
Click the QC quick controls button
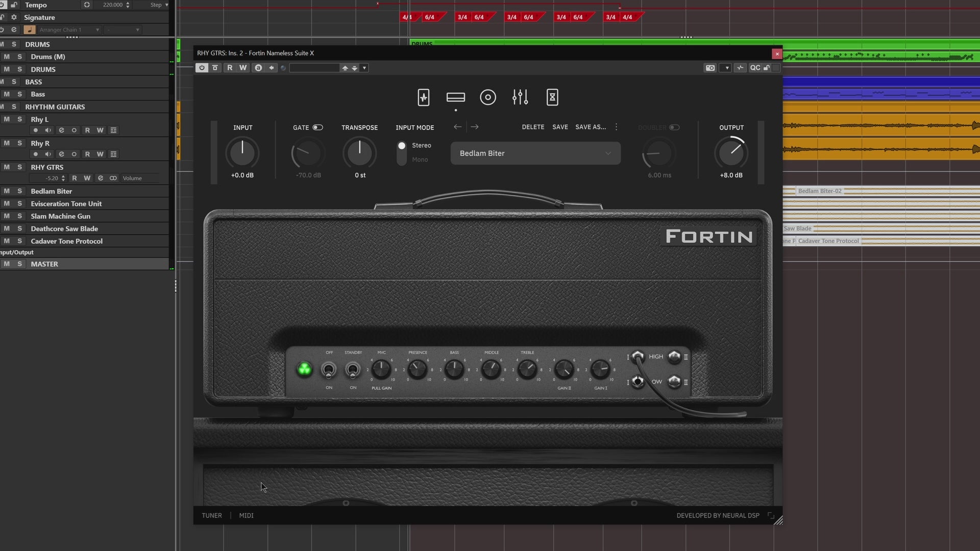pos(755,68)
